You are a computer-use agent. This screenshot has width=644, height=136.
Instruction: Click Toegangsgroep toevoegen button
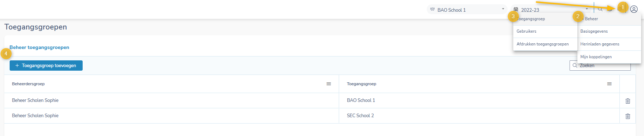tap(46, 65)
